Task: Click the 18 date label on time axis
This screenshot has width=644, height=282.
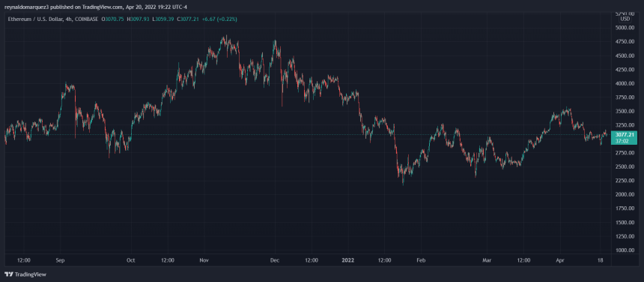Action: click(x=600, y=260)
